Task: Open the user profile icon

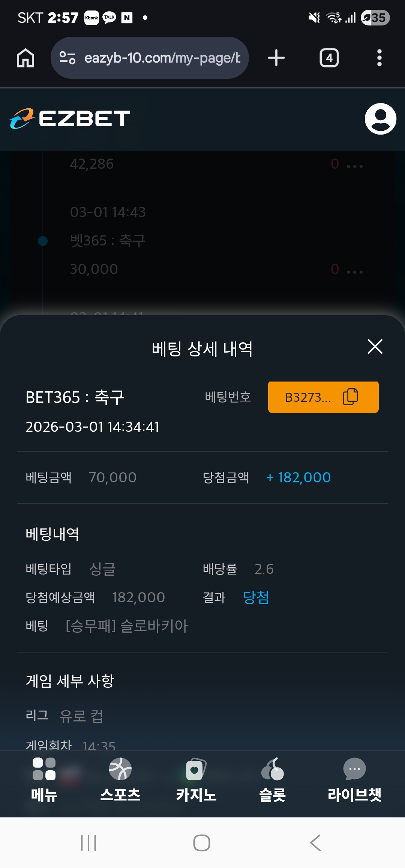Action: tap(380, 119)
